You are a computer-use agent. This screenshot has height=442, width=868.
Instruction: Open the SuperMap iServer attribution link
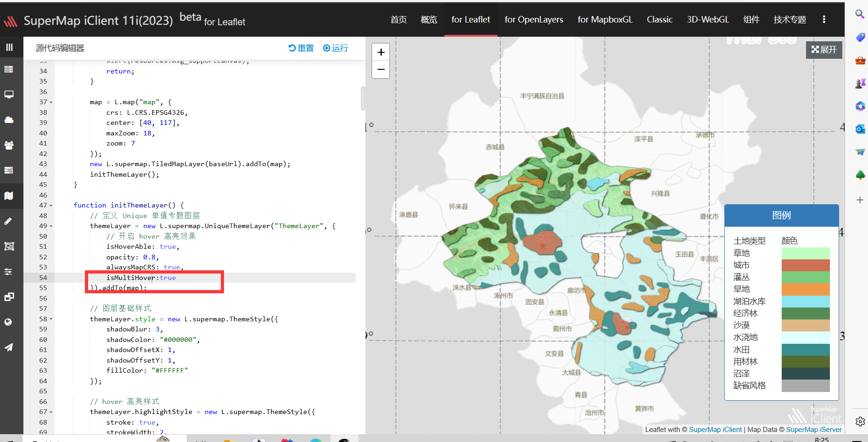click(814, 430)
